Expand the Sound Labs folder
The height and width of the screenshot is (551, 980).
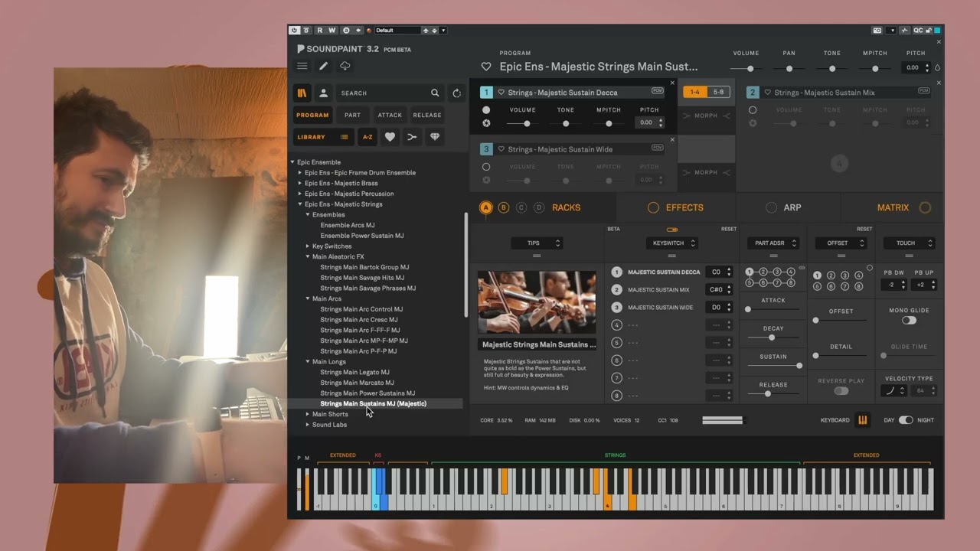point(308,425)
